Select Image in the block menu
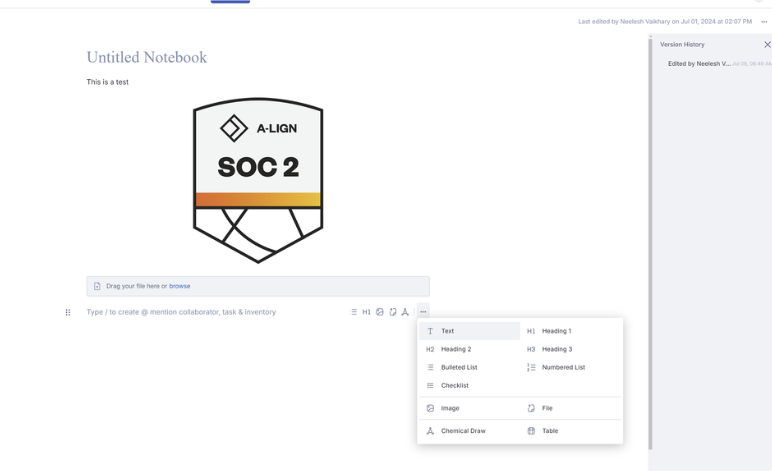The height and width of the screenshot is (471, 772). pyautogui.click(x=469, y=408)
